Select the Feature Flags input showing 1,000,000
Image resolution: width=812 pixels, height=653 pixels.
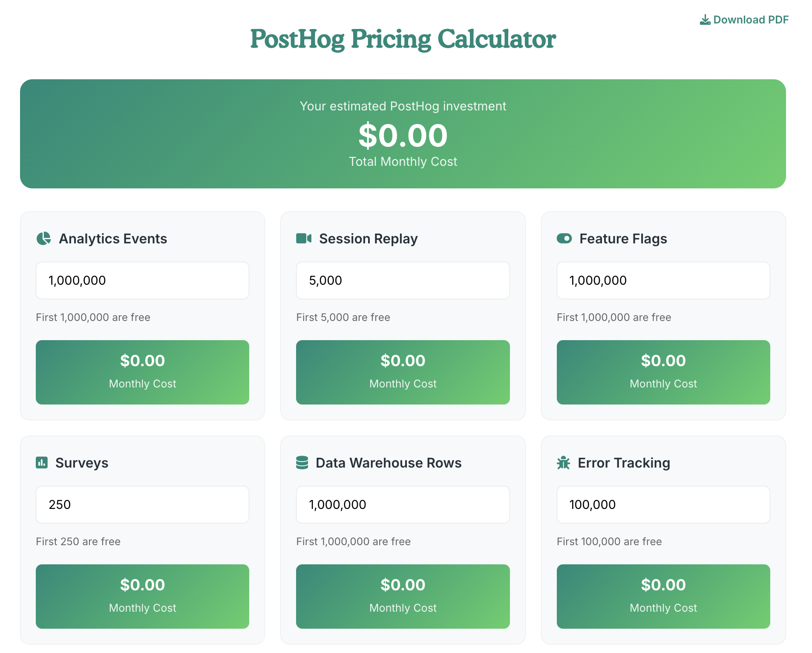[x=663, y=280]
